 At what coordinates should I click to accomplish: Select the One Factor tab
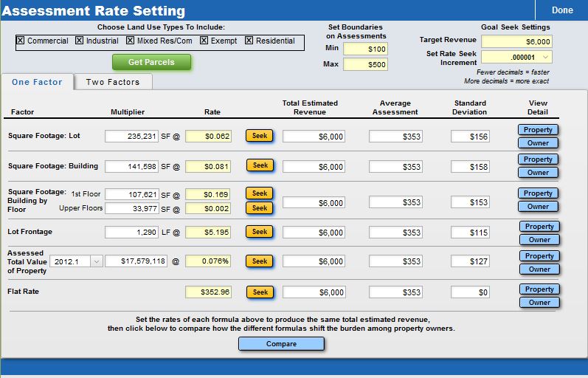[37, 82]
